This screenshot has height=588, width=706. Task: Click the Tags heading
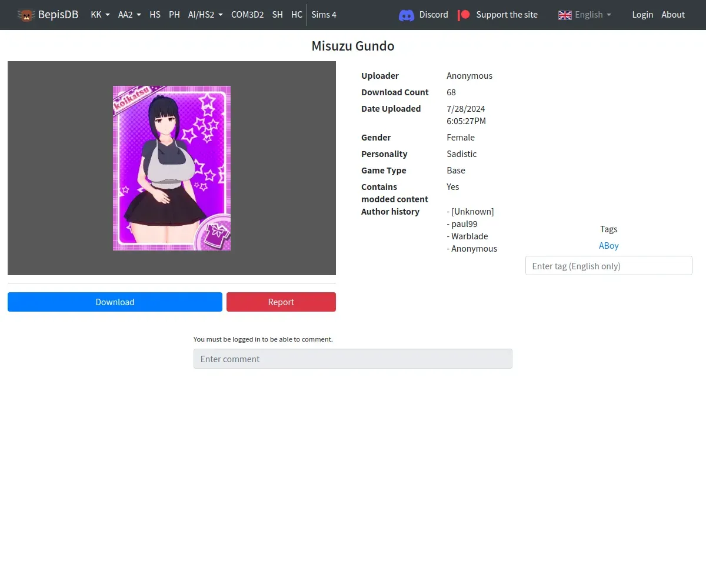click(x=609, y=229)
